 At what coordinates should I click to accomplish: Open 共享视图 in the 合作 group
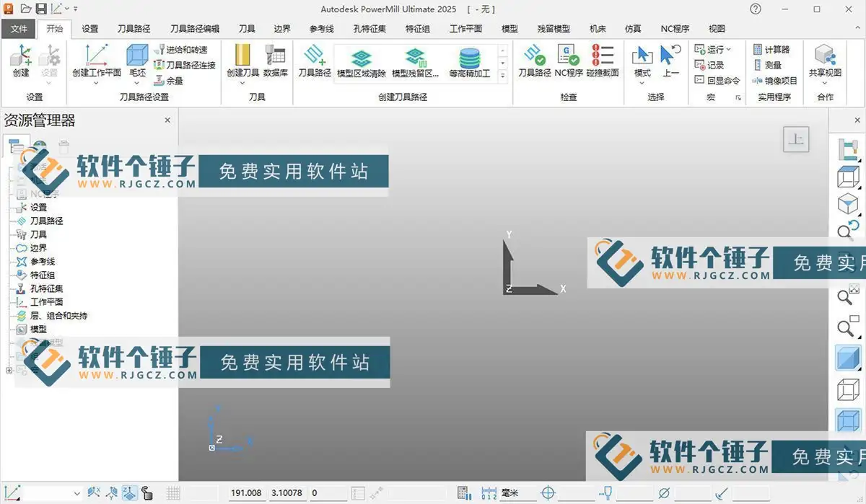tap(825, 61)
